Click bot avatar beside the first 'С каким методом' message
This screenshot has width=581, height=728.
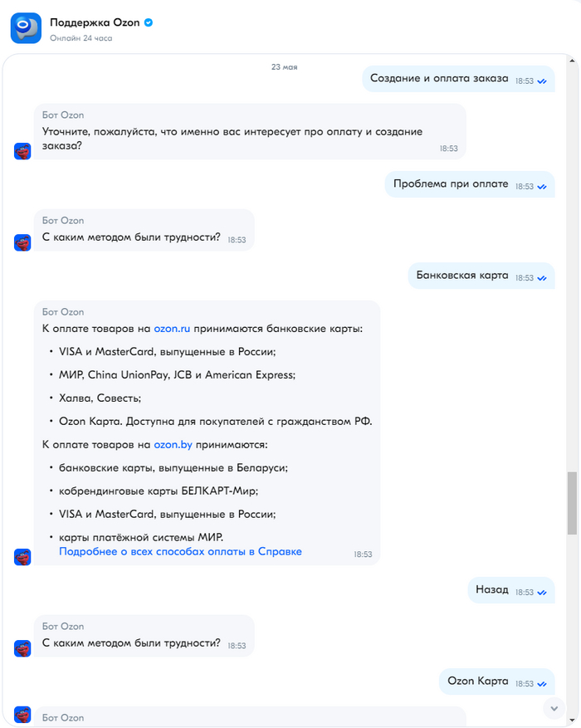[22, 242]
